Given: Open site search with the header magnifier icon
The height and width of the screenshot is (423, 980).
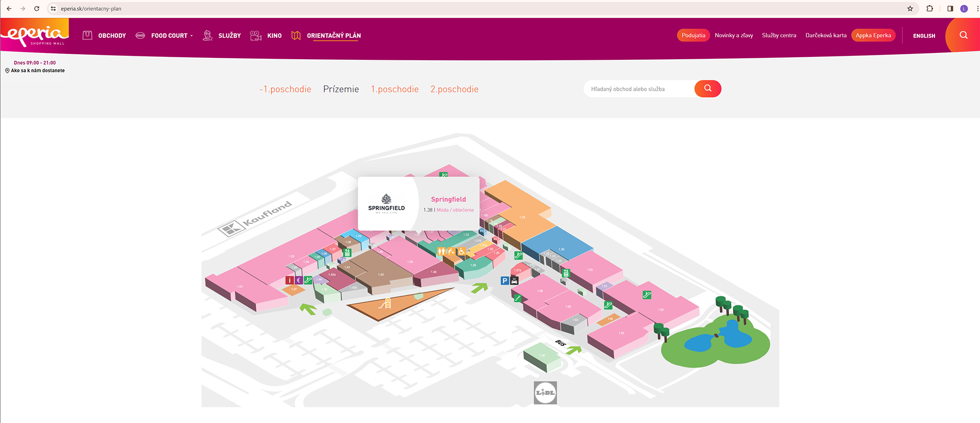Looking at the screenshot, I should [x=963, y=35].
